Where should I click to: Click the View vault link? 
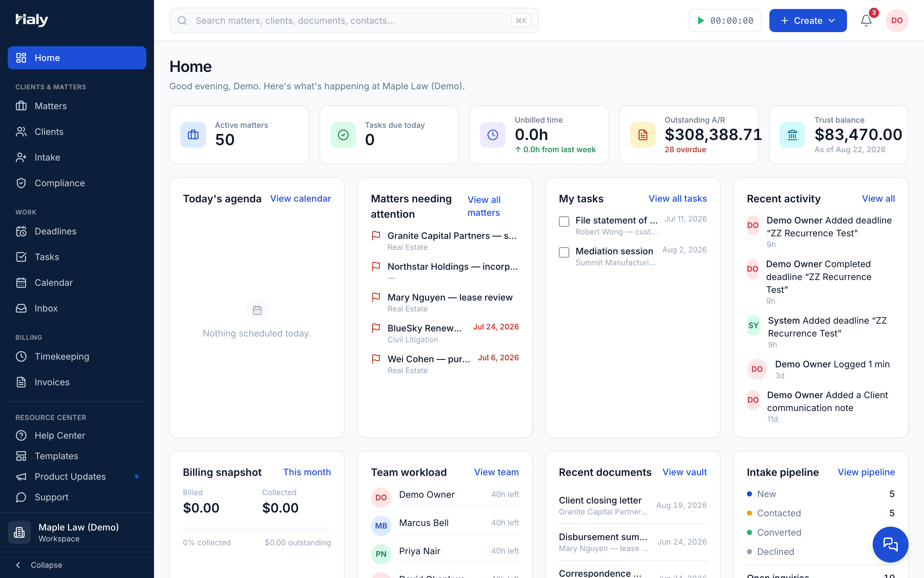685,472
